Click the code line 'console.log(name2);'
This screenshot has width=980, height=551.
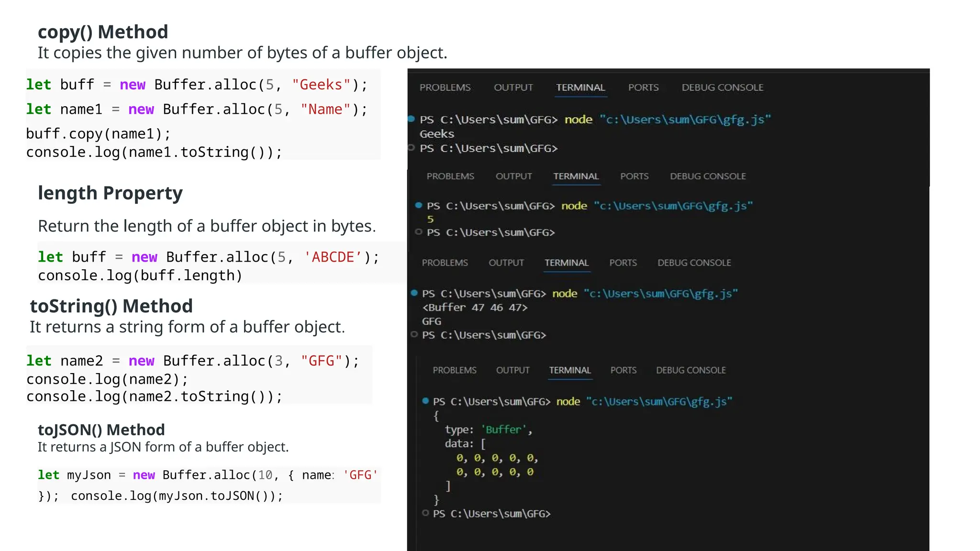(x=107, y=379)
